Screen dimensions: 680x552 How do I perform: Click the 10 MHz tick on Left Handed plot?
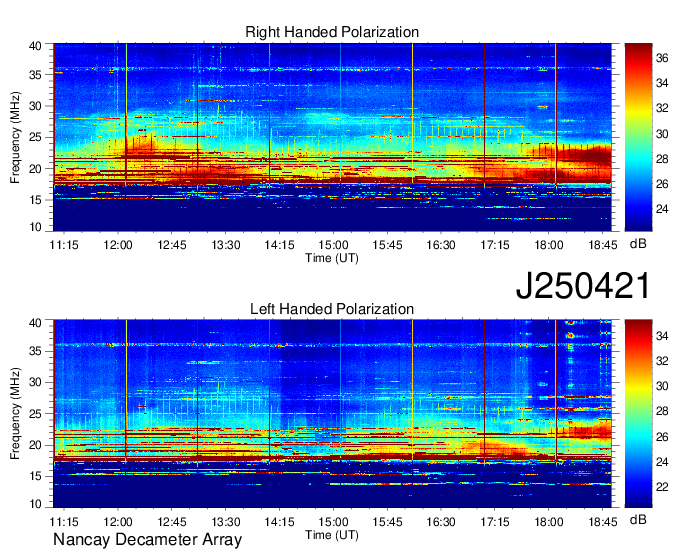(x=35, y=504)
